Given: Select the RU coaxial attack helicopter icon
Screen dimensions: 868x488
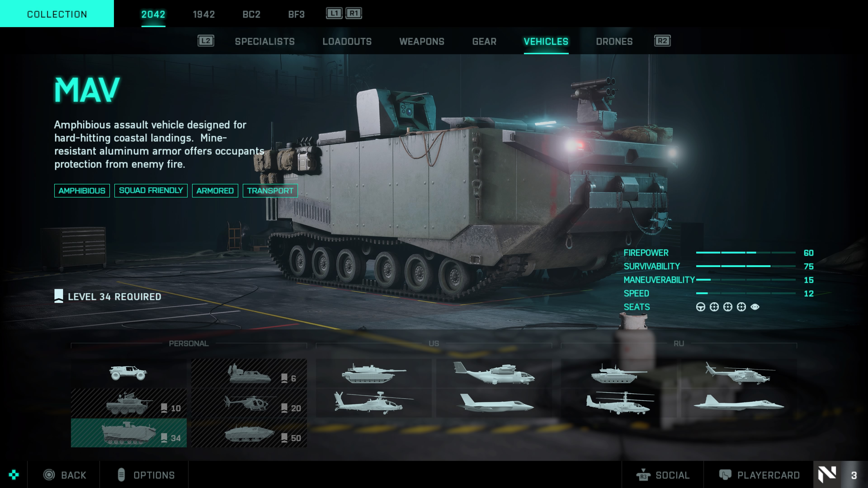Looking at the screenshot, I should (619, 403).
